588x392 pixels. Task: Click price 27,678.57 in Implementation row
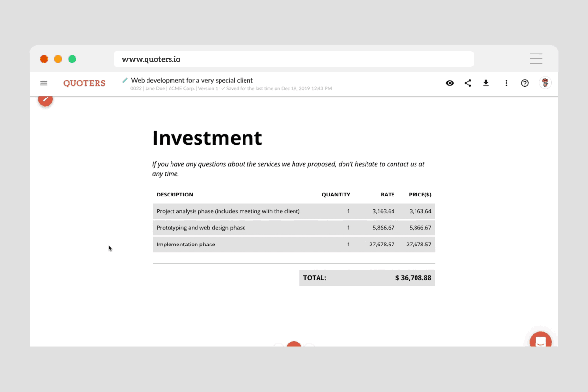point(419,245)
